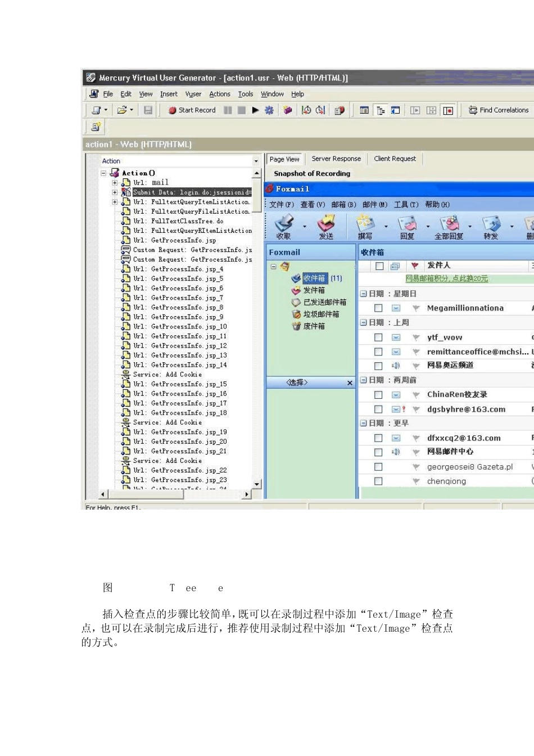The height and width of the screenshot is (756, 534).
Task: Click Foxmail Reply All (全部回复) icon
Action: [x=449, y=227]
